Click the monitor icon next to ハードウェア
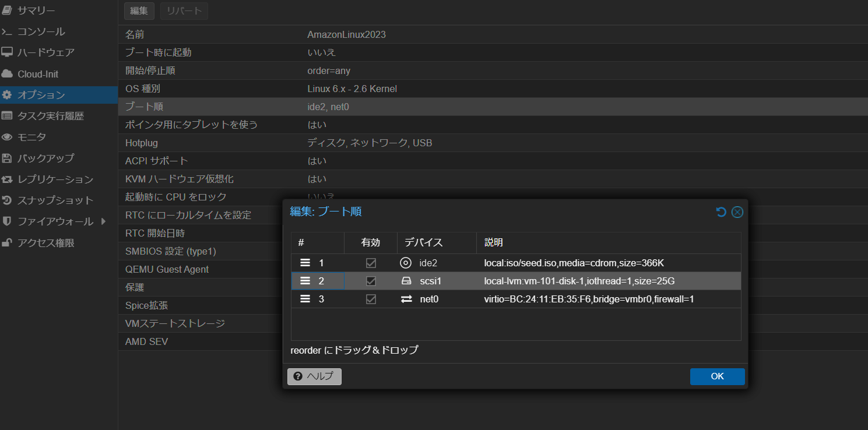The width and height of the screenshot is (868, 430). (7, 52)
